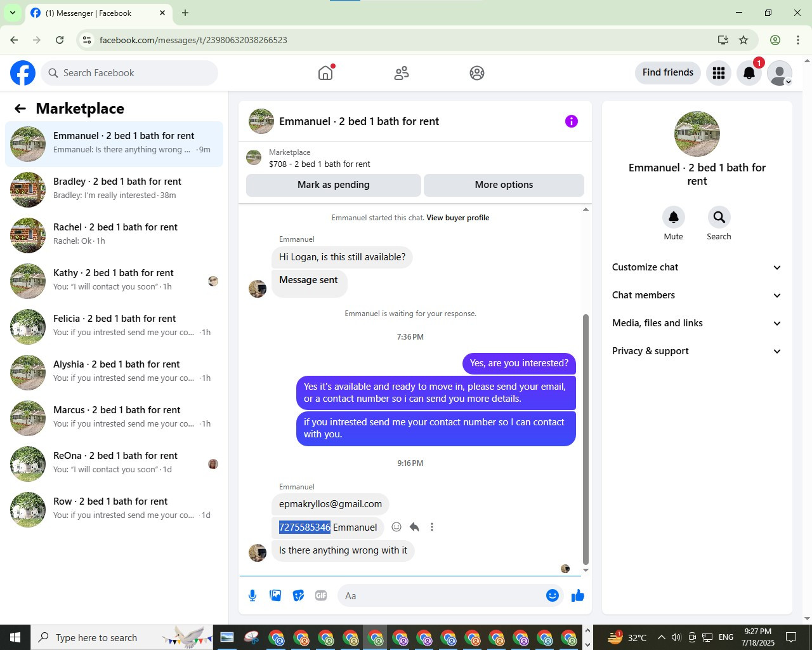Expand Media, files and links section
This screenshot has height=650, width=812.
pyautogui.click(x=697, y=323)
